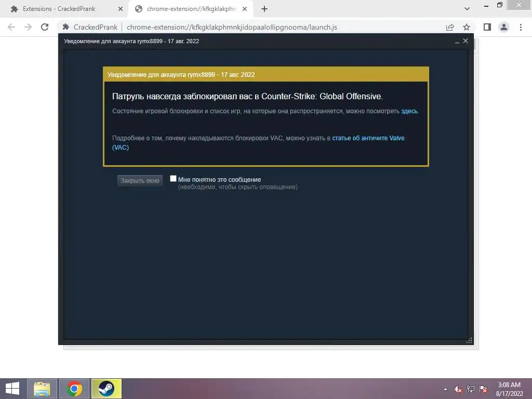The height and width of the screenshot is (399, 532).
Task: Click the muted volume tray icon
Action: (458, 389)
